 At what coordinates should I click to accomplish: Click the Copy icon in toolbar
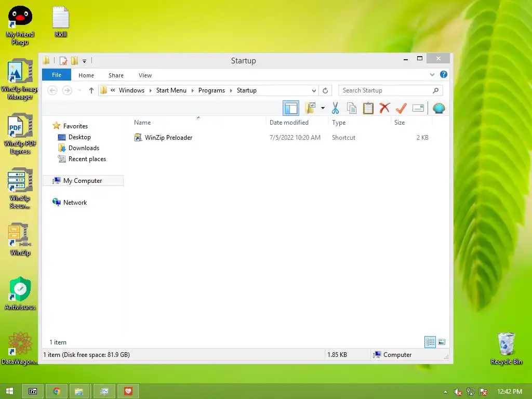pos(352,108)
